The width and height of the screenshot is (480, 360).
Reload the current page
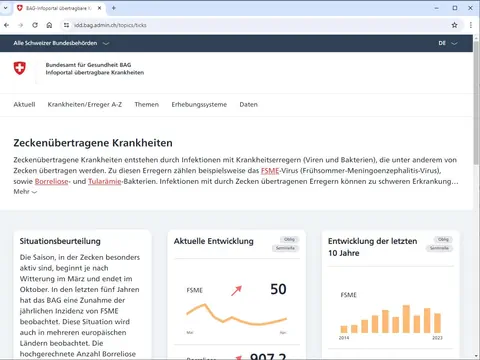pyautogui.click(x=35, y=25)
